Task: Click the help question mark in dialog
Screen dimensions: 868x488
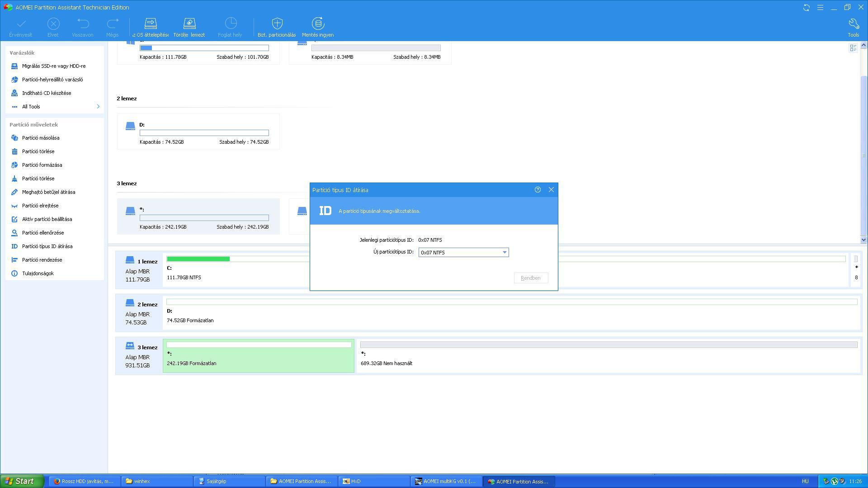Action: tap(538, 190)
